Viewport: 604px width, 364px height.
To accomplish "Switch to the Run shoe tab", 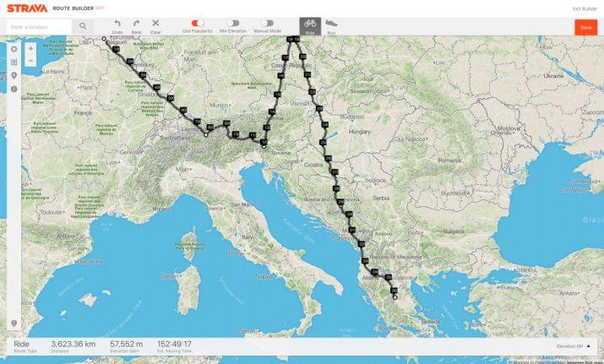I will [x=331, y=26].
